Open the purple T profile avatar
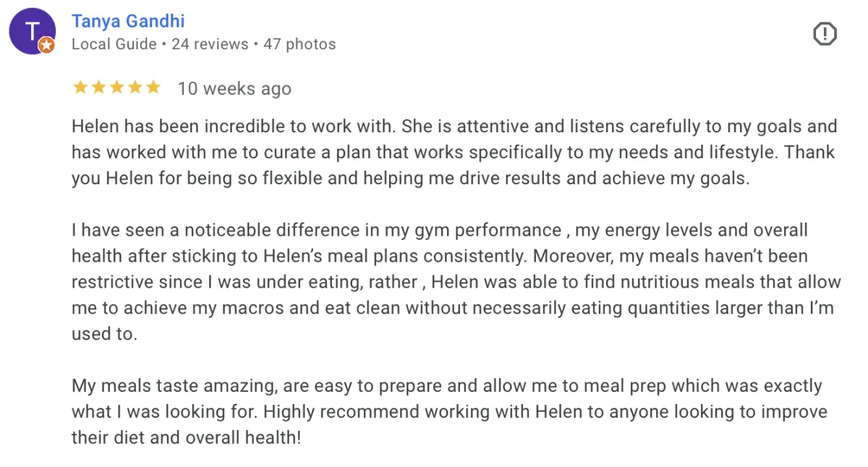 32,31
